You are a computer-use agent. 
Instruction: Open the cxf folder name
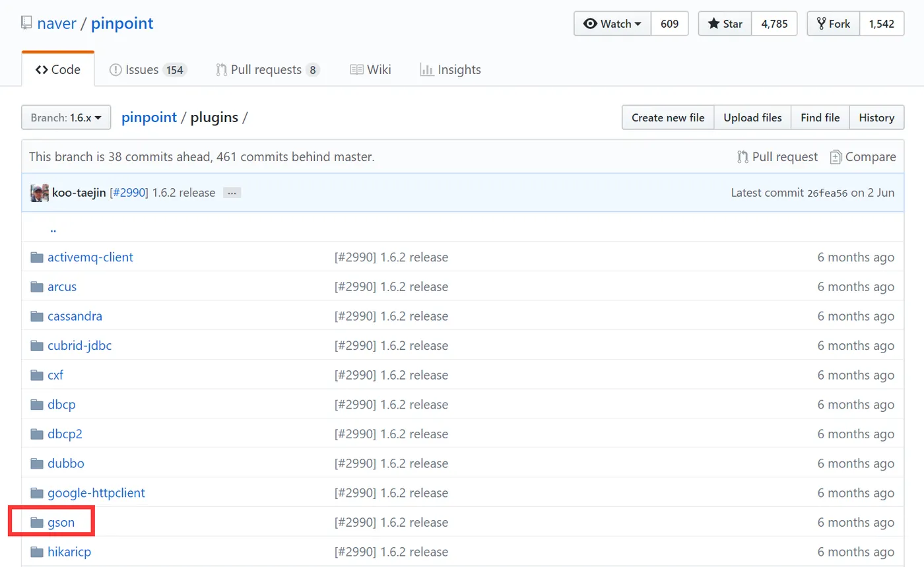point(55,375)
